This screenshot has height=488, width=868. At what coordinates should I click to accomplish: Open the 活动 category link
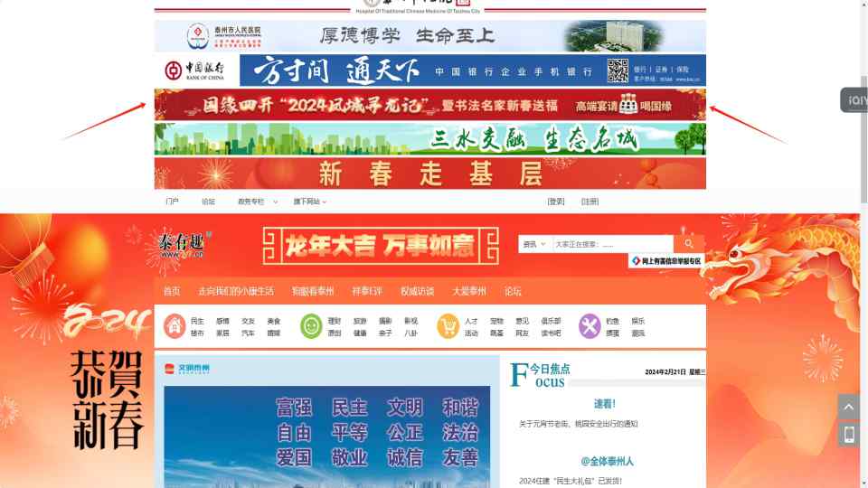[x=471, y=333]
